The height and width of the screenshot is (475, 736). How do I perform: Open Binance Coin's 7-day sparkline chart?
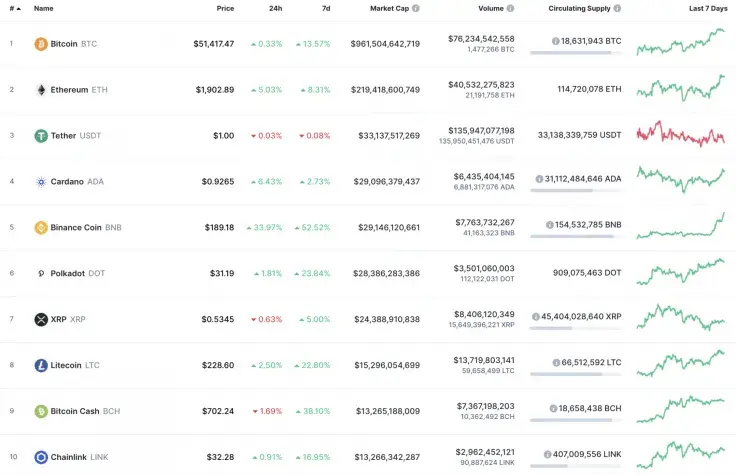681,226
